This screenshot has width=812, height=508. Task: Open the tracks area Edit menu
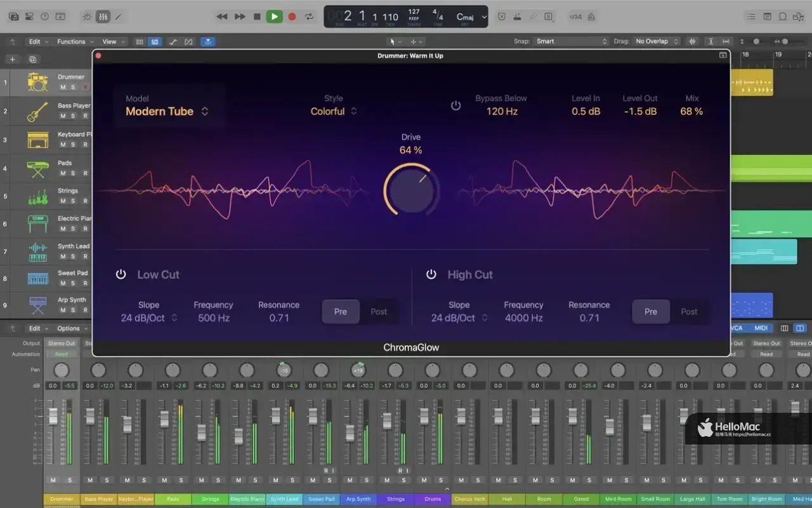[37, 41]
